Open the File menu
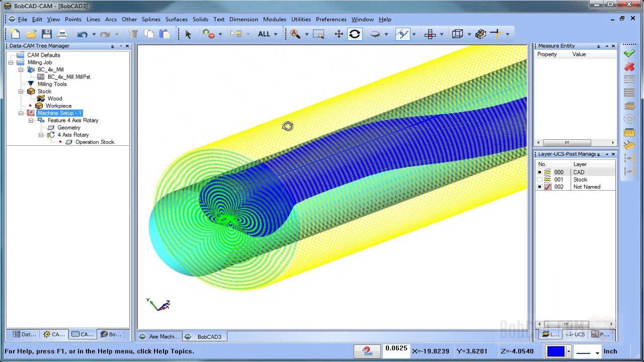This screenshot has height=362, width=644. 23,19
